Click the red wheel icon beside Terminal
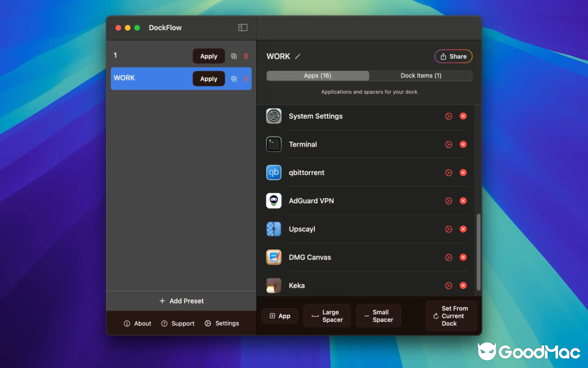The height and width of the screenshot is (368, 588). pos(448,144)
